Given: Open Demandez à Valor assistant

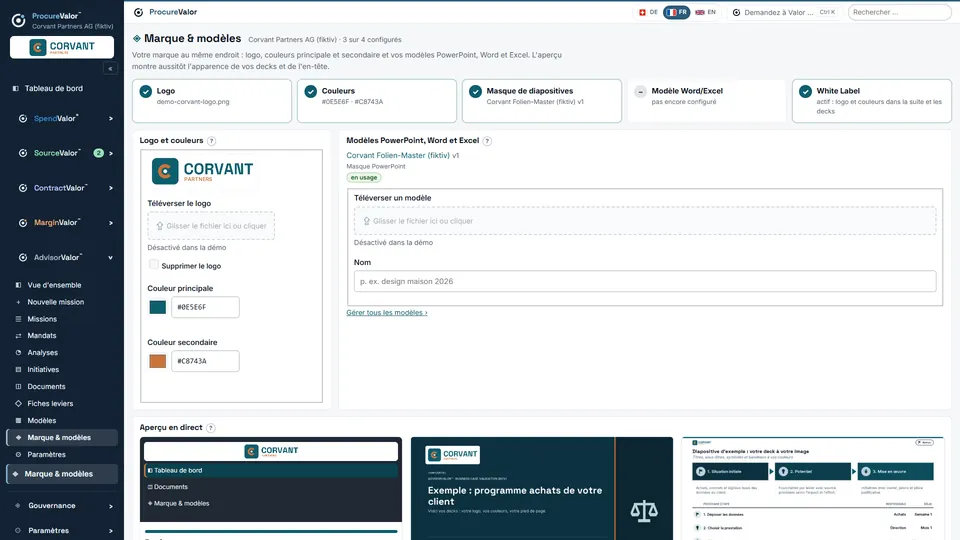Looking at the screenshot, I should 784,12.
